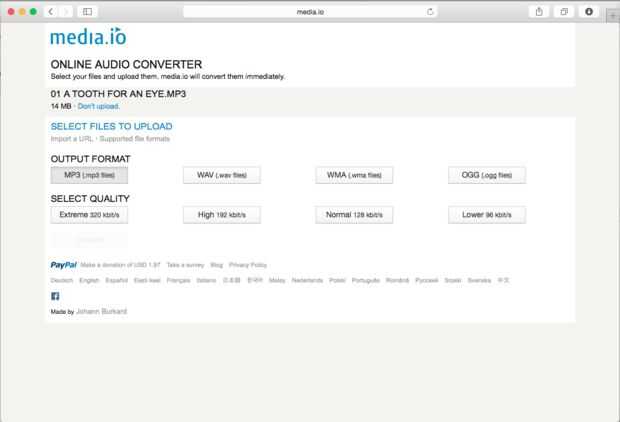Switch language to Deutsch
This screenshot has height=422, width=620.
tap(62, 280)
